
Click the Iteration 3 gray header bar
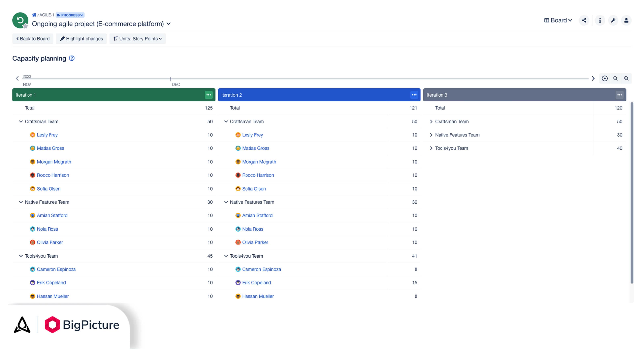(525, 95)
